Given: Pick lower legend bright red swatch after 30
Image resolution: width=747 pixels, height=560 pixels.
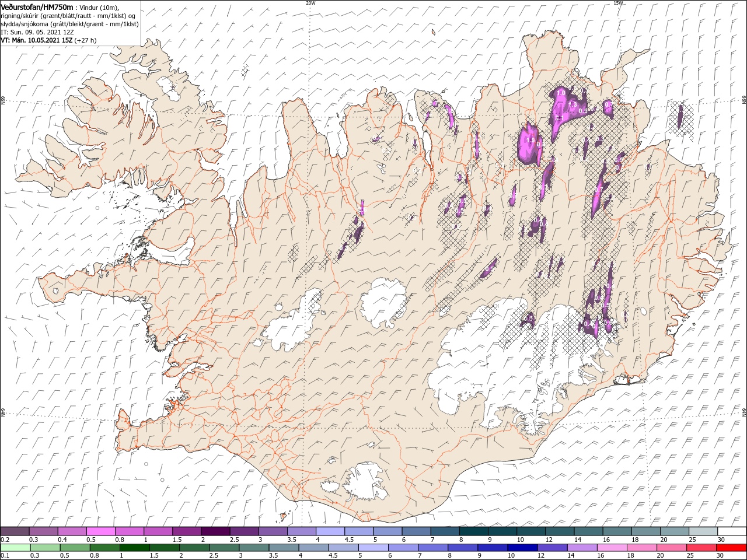Looking at the screenshot, I should click(732, 548).
